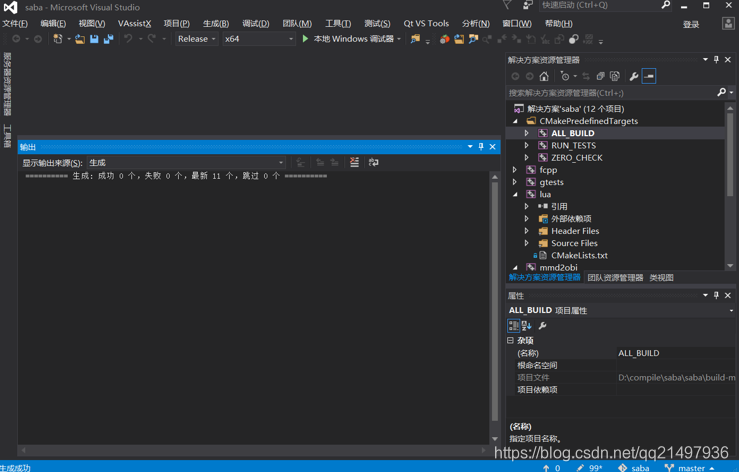
Task: Toggle word wrap in Output panel
Action: [x=374, y=162]
